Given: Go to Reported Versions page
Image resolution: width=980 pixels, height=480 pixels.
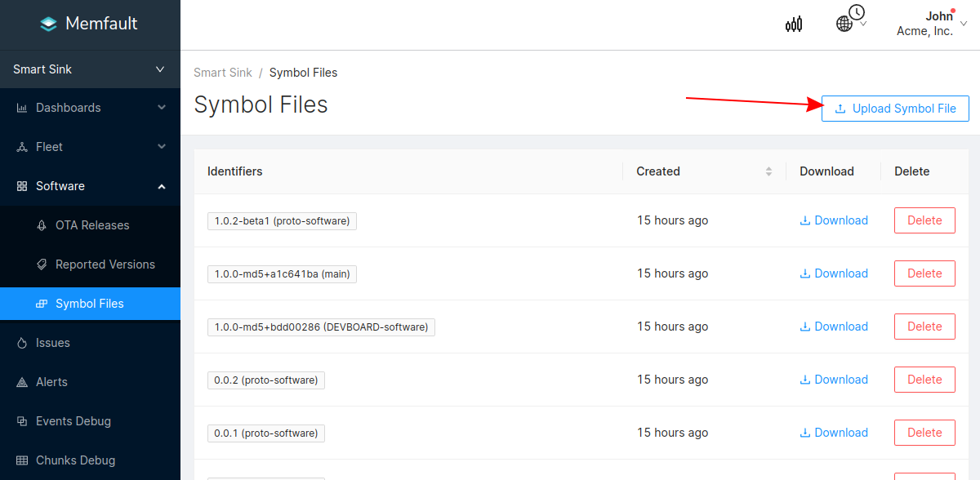Looking at the screenshot, I should [105, 264].
